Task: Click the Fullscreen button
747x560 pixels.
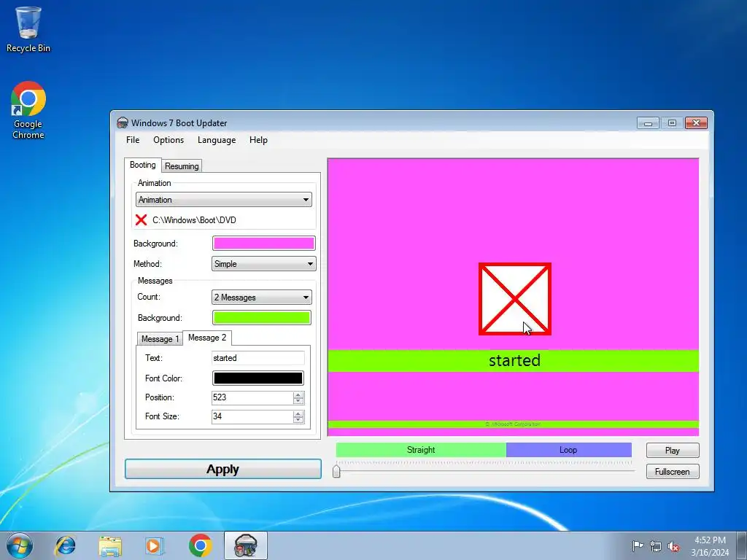Action: pos(673,472)
